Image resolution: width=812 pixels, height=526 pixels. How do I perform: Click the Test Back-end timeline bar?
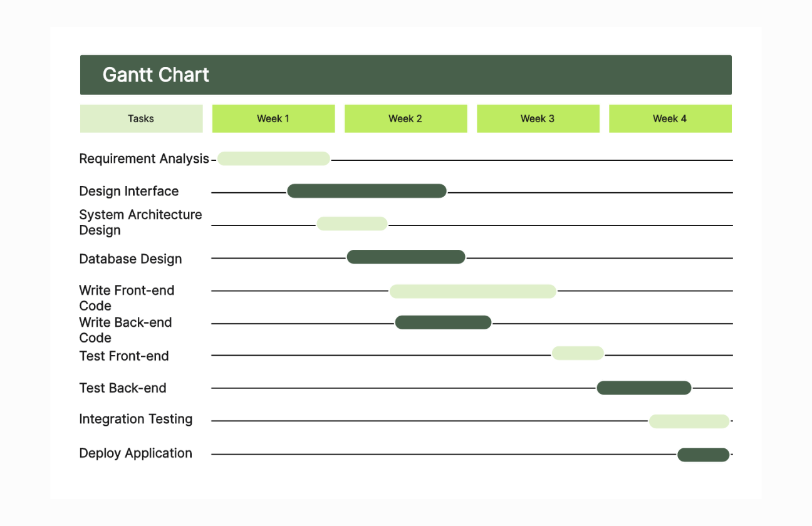643,388
